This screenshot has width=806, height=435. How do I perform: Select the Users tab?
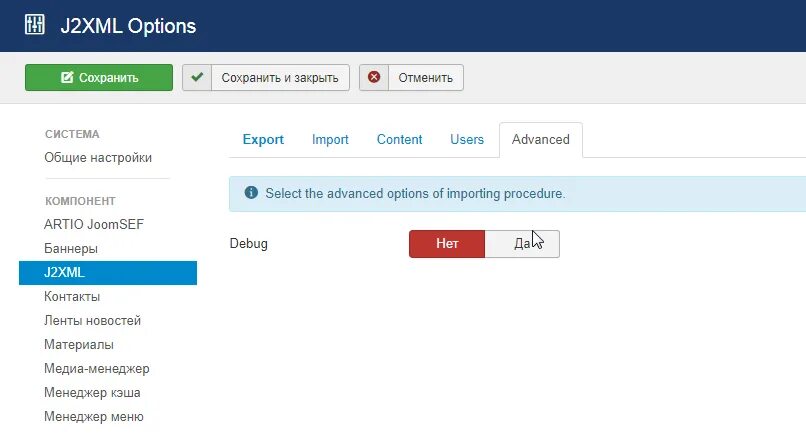pos(467,139)
